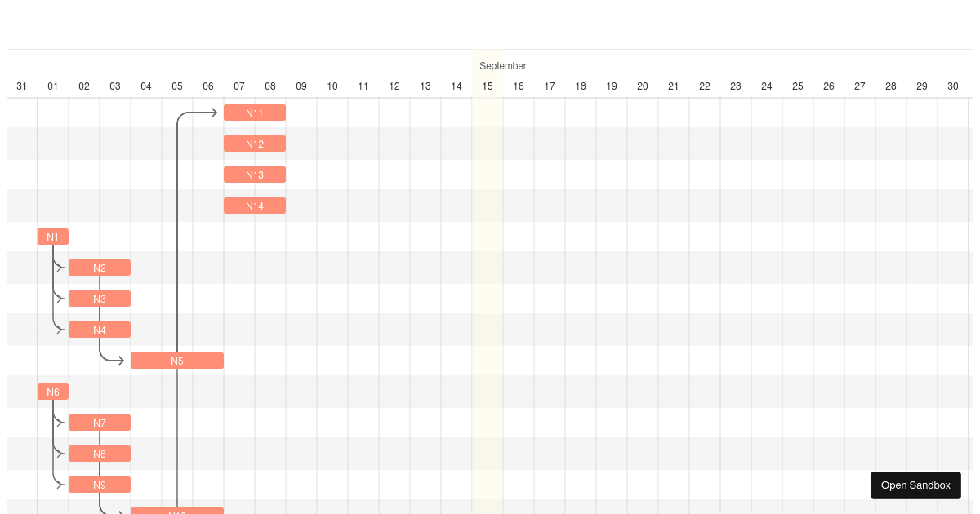980x514 pixels.
Task: Select the N6 task bar
Action: (53, 392)
